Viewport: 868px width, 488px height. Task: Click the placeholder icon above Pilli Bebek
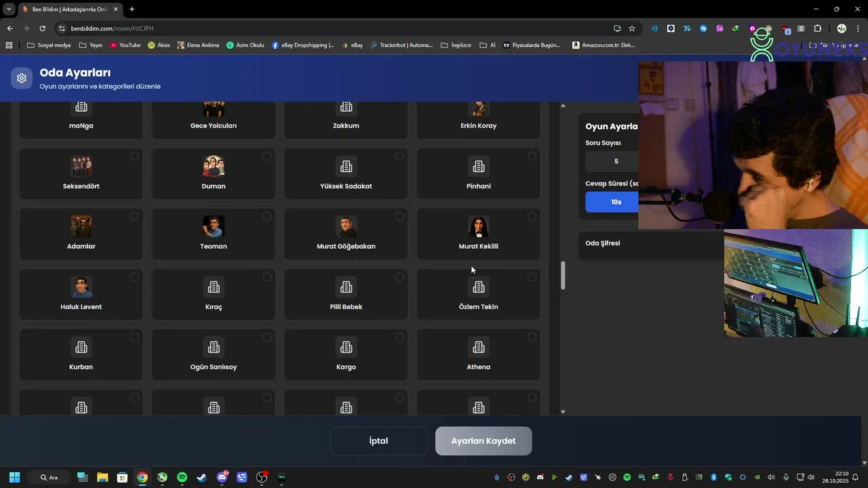(x=346, y=287)
